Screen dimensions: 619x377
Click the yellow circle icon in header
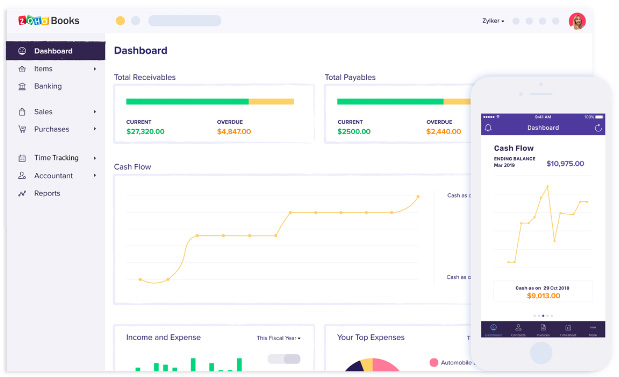(x=120, y=21)
